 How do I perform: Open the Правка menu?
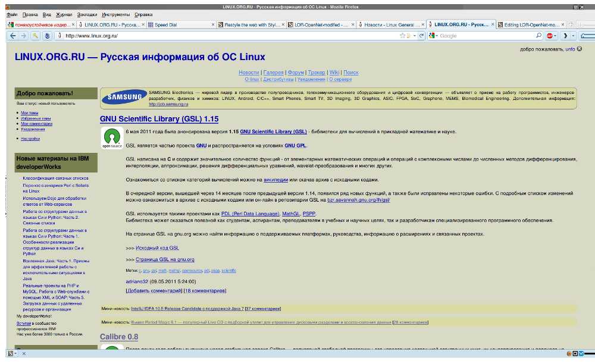30,14
